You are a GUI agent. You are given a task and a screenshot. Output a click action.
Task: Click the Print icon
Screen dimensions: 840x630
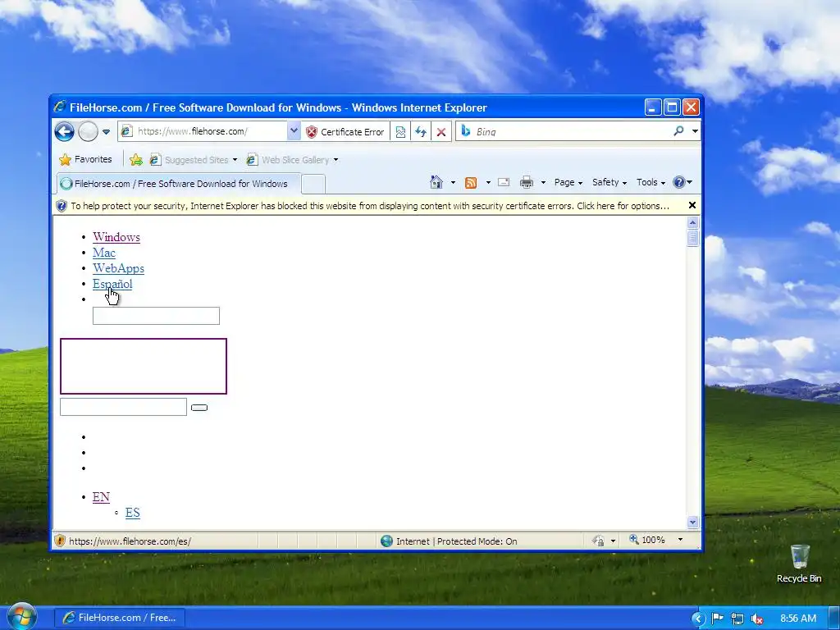pyautogui.click(x=527, y=182)
